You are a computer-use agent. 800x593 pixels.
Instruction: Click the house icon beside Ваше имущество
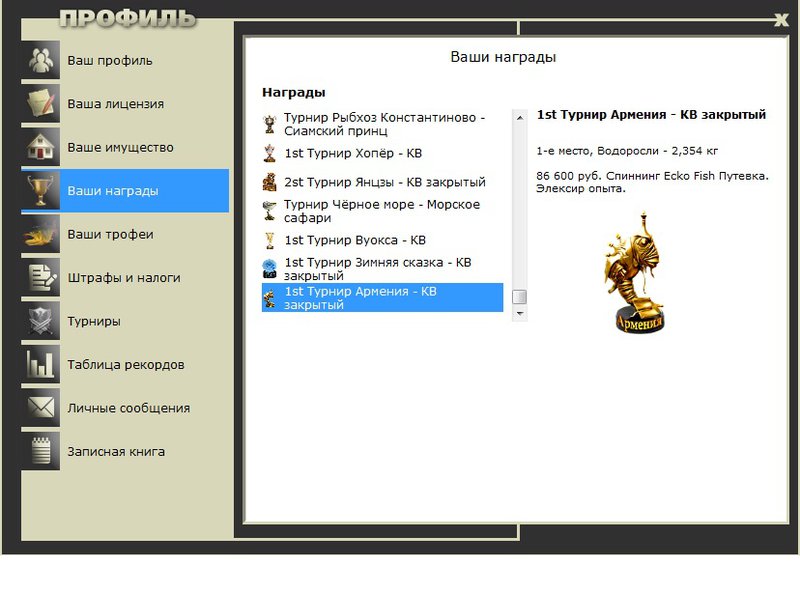[41, 147]
